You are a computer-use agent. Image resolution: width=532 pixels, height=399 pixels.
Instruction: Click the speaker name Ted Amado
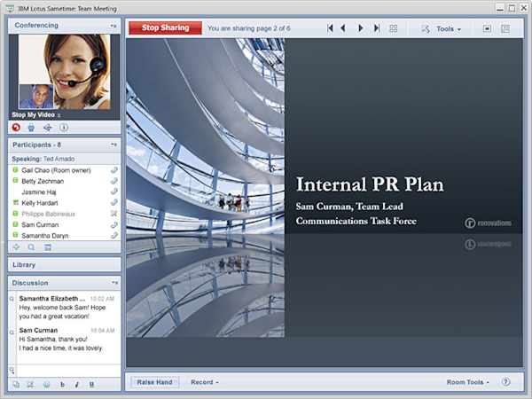(x=59, y=159)
